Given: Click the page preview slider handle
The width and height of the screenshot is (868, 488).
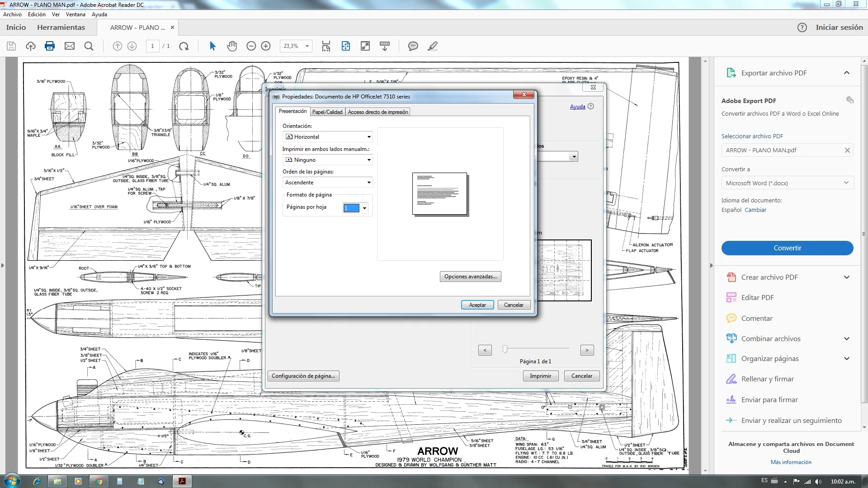Looking at the screenshot, I should [505, 349].
